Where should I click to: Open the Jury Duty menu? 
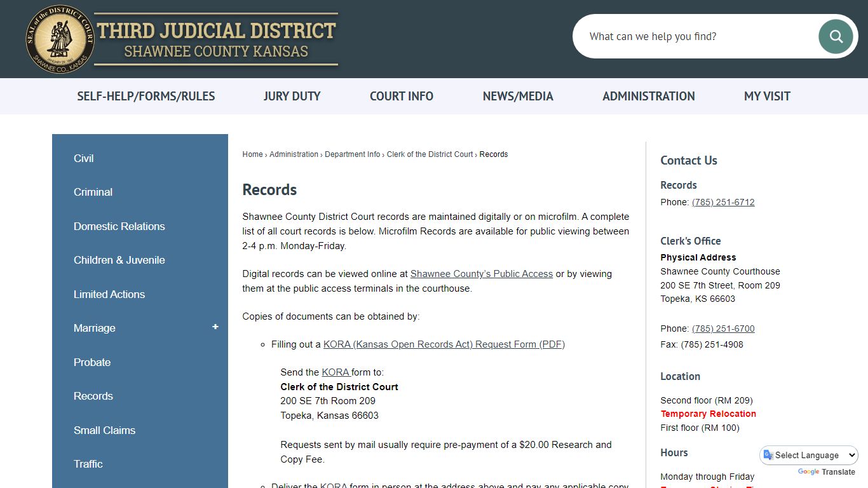[x=292, y=97]
